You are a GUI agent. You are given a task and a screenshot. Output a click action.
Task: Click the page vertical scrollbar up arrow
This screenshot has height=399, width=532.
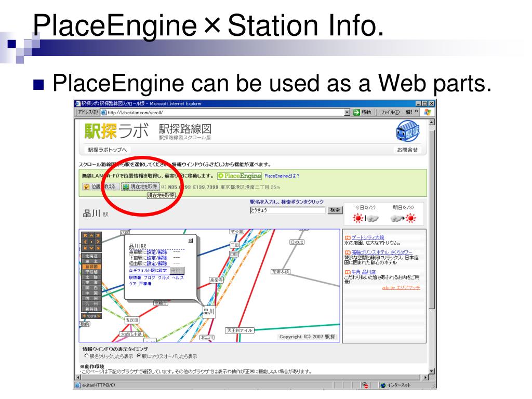tap(432, 123)
